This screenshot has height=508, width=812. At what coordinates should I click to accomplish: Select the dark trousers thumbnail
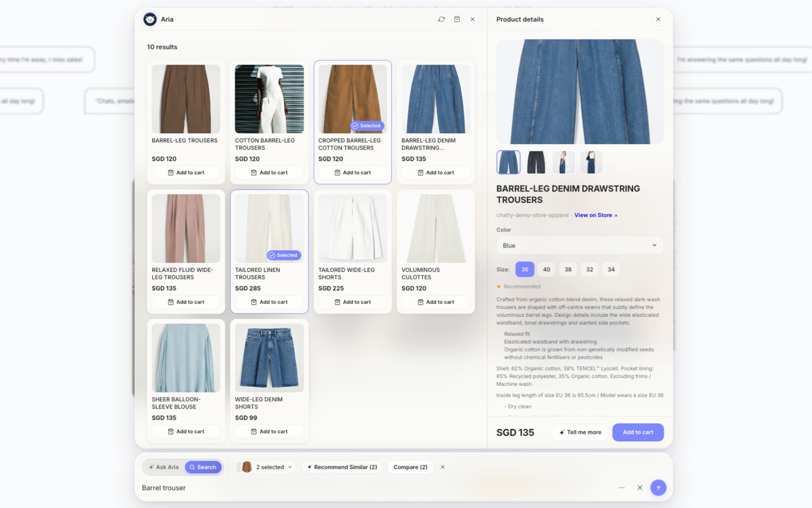click(x=536, y=163)
